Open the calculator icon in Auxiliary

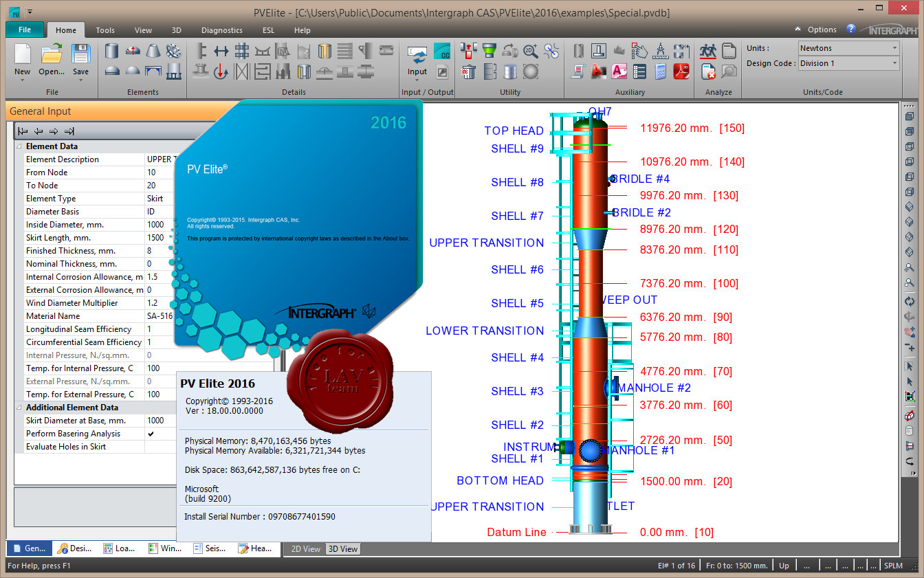pos(661,71)
